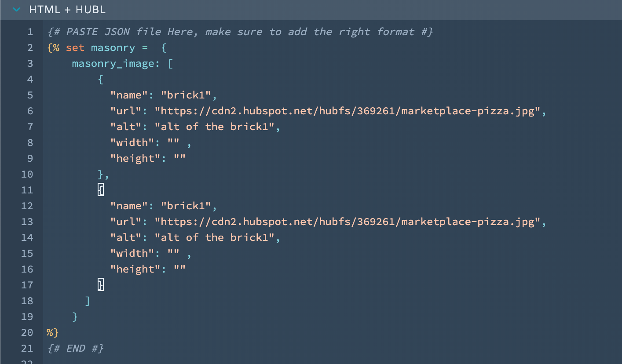Click highlighted opening brace on line 11
Screen dimensions: 622x364
tap(101, 190)
